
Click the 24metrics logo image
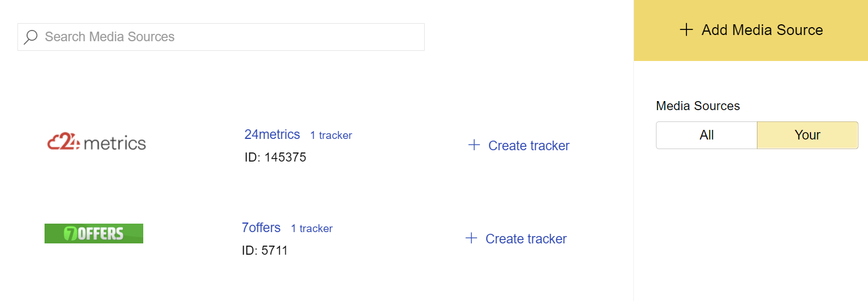coord(96,143)
